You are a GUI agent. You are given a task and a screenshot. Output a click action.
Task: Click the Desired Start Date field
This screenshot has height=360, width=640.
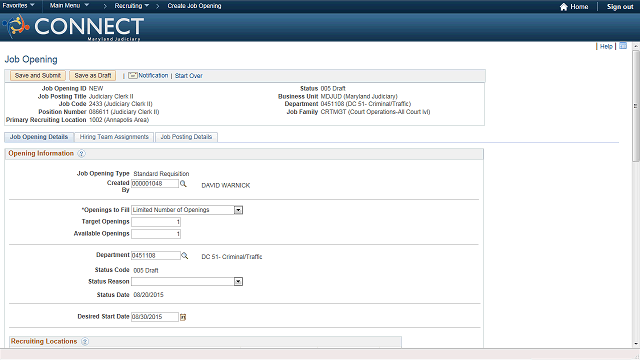pyautogui.click(x=155, y=317)
